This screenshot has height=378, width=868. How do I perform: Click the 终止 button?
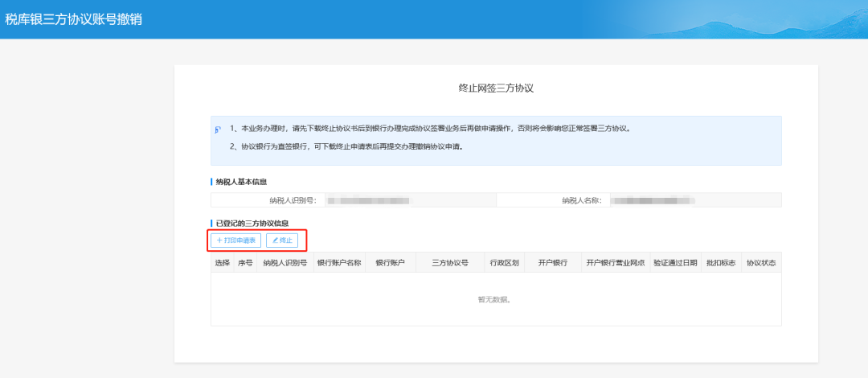282,240
